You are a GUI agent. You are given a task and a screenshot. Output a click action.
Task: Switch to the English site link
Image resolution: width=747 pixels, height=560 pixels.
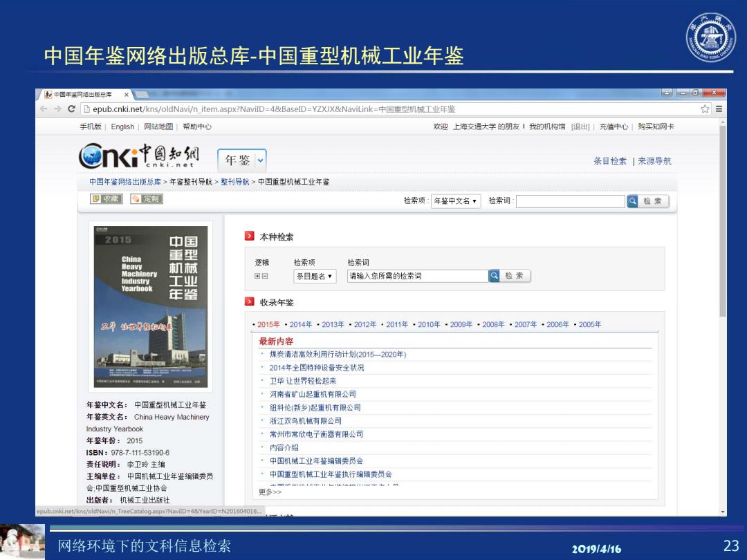[x=122, y=127]
